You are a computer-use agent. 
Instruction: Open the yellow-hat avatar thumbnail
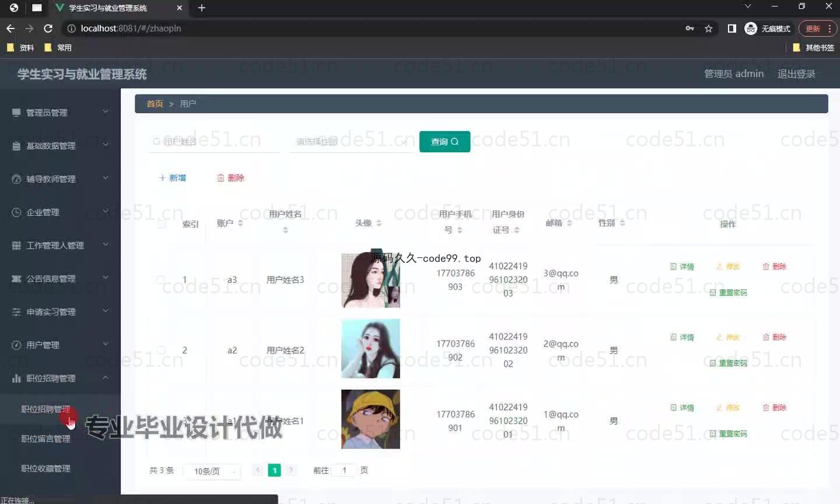click(x=370, y=419)
